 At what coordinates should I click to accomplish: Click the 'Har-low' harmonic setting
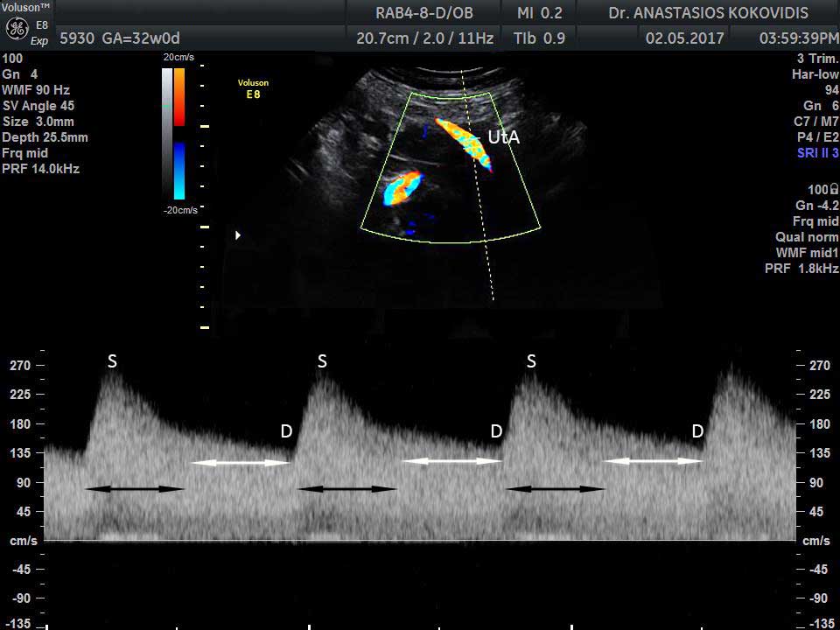[815, 74]
